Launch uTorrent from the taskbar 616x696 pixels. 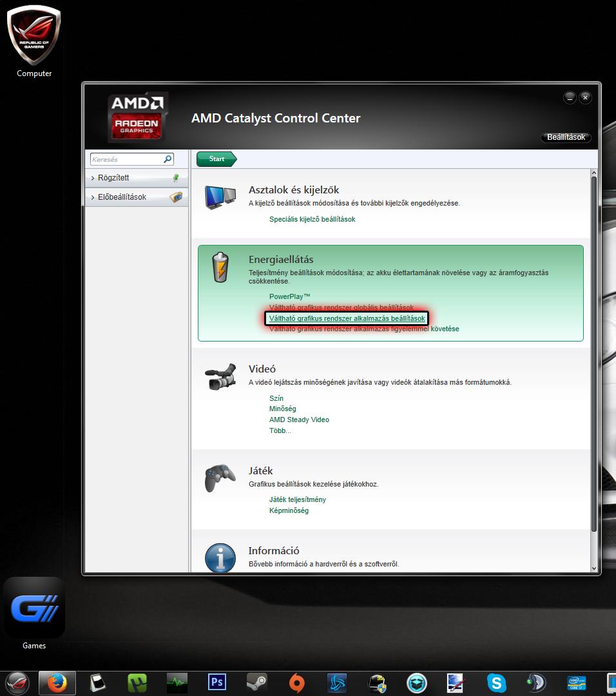pos(137,682)
